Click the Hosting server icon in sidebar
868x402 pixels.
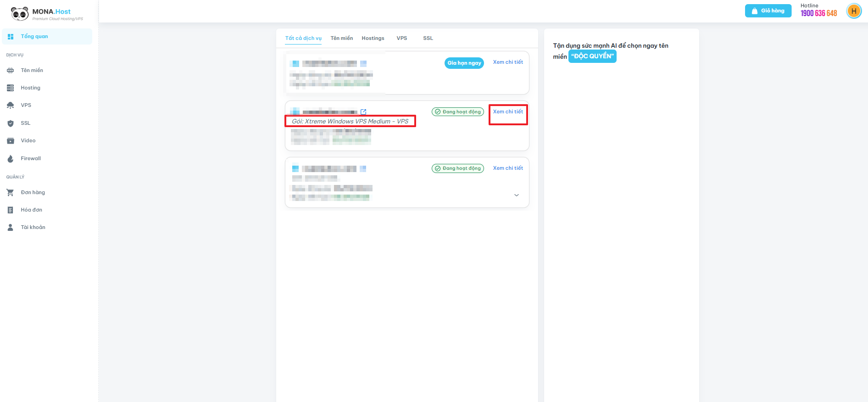click(x=11, y=88)
